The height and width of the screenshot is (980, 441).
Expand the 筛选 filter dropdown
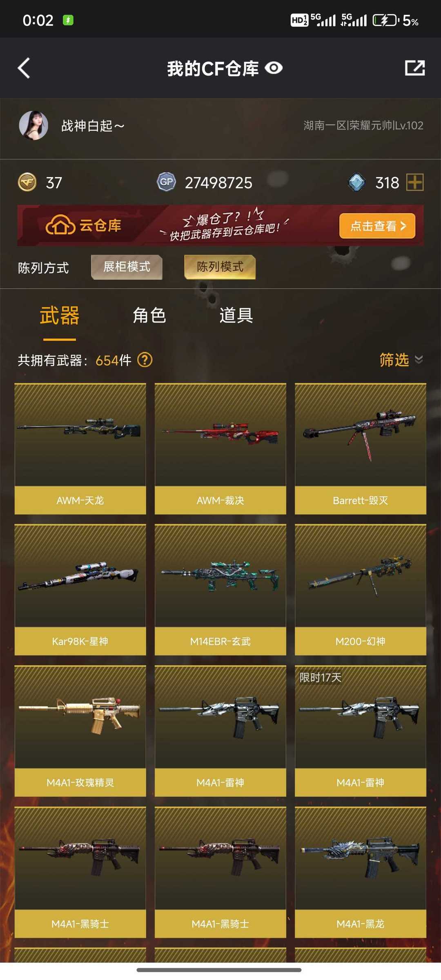(x=401, y=360)
